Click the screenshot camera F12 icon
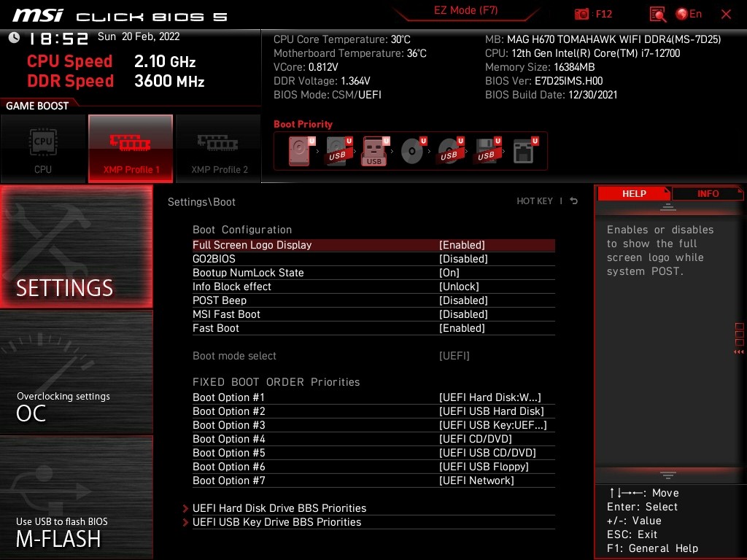This screenshot has width=747, height=560. 582,14
